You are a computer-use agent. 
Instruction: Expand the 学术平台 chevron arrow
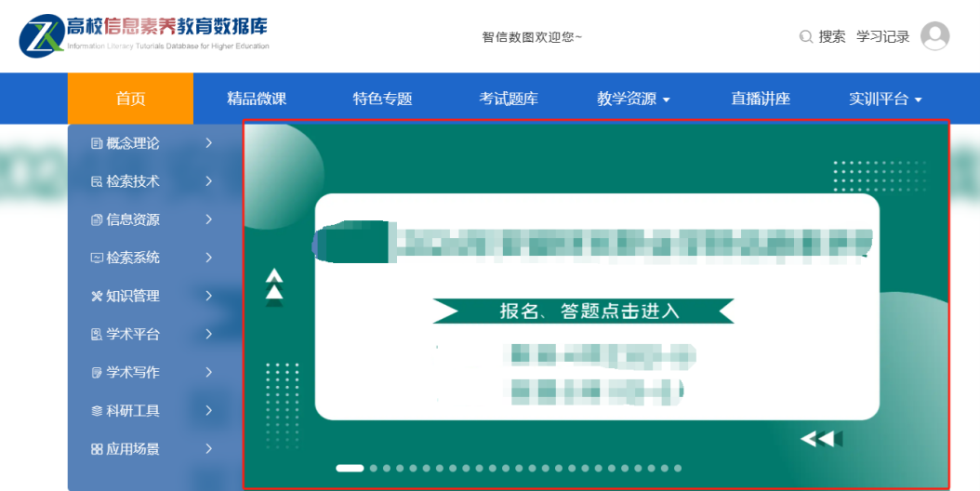point(209,334)
